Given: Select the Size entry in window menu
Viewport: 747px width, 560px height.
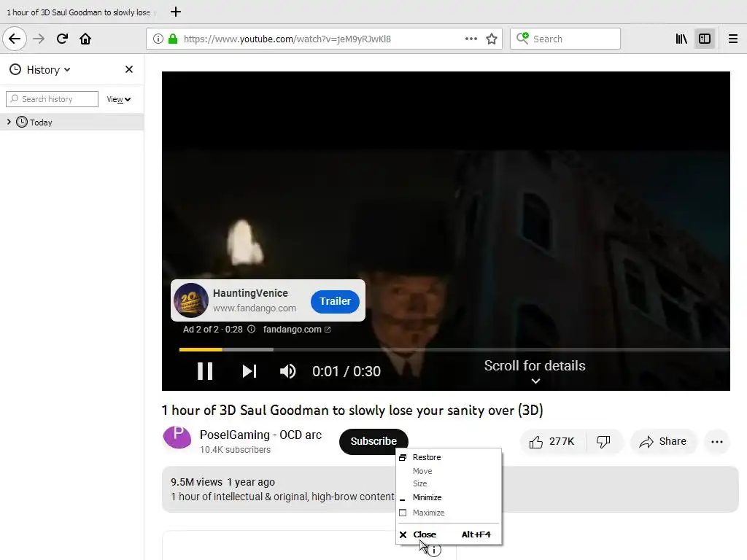Looking at the screenshot, I should point(449,483).
